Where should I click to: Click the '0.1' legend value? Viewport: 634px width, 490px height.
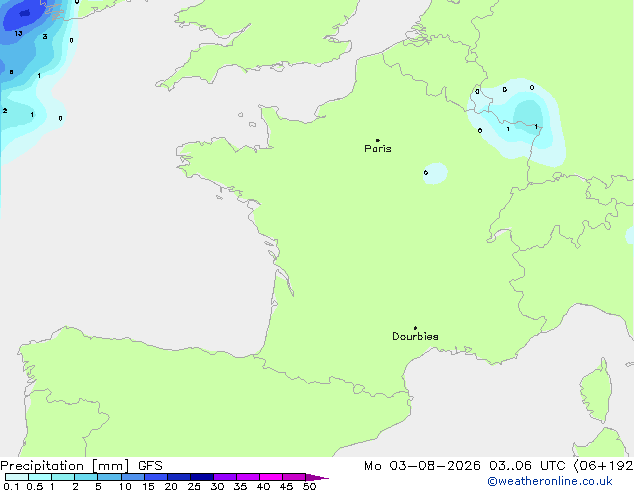click(11, 486)
